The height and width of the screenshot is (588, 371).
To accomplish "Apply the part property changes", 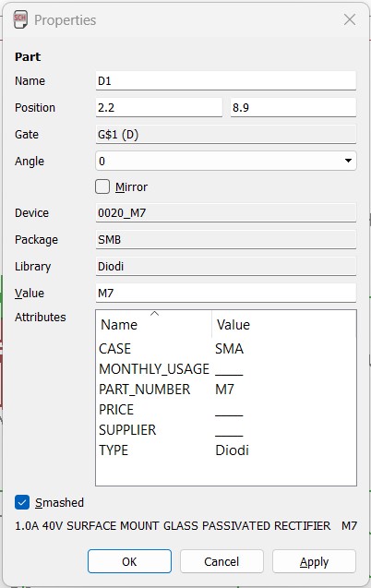I will click(x=314, y=561).
